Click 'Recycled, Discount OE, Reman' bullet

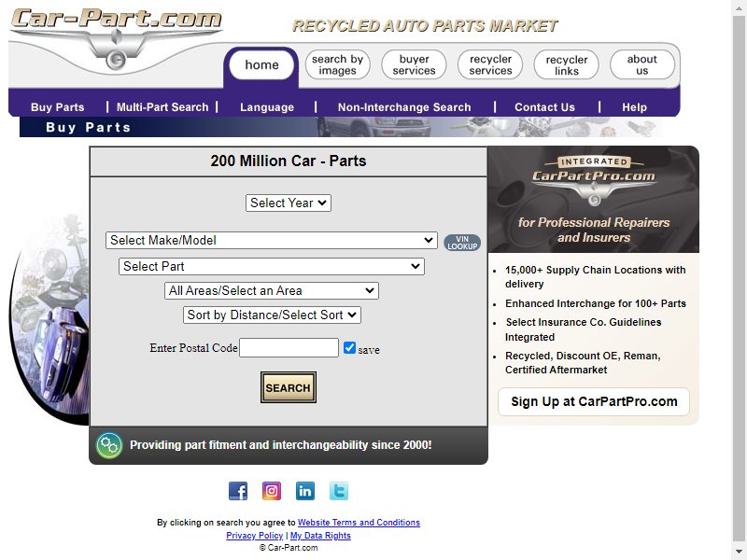(x=583, y=363)
